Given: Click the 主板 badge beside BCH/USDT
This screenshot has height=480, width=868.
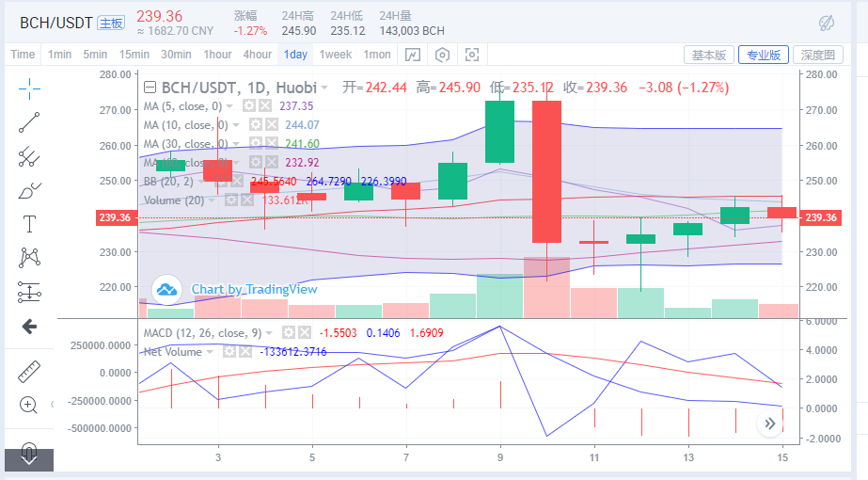Looking at the screenshot, I should tap(111, 23).
